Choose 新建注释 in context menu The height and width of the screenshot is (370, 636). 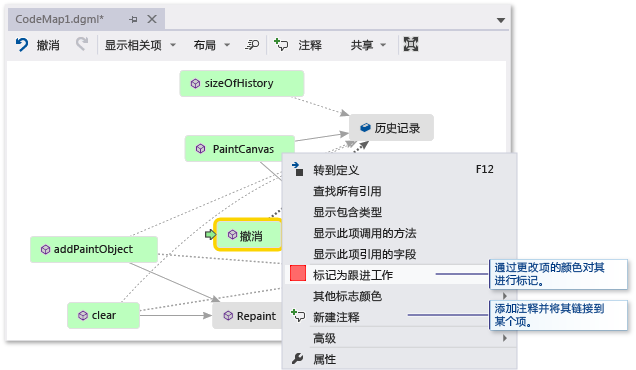click(x=388, y=317)
